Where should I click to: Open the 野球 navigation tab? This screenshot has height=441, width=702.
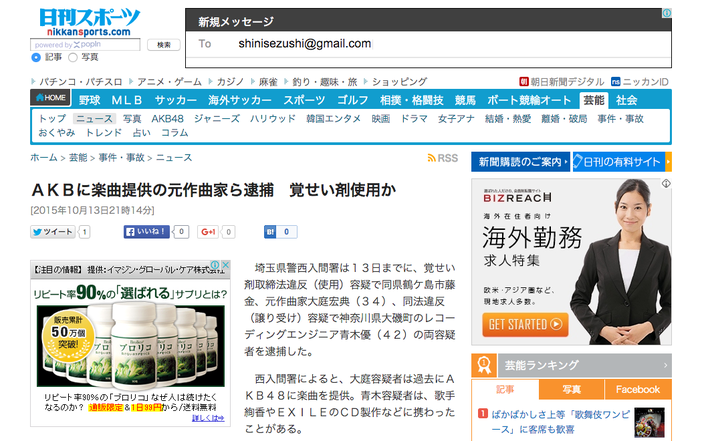[90, 100]
